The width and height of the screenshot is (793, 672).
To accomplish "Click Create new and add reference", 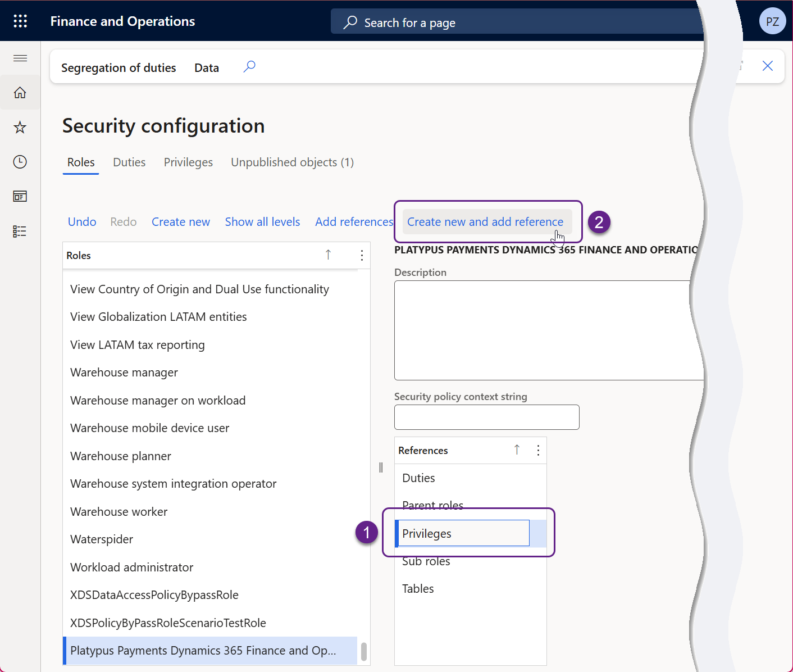I will click(x=485, y=222).
